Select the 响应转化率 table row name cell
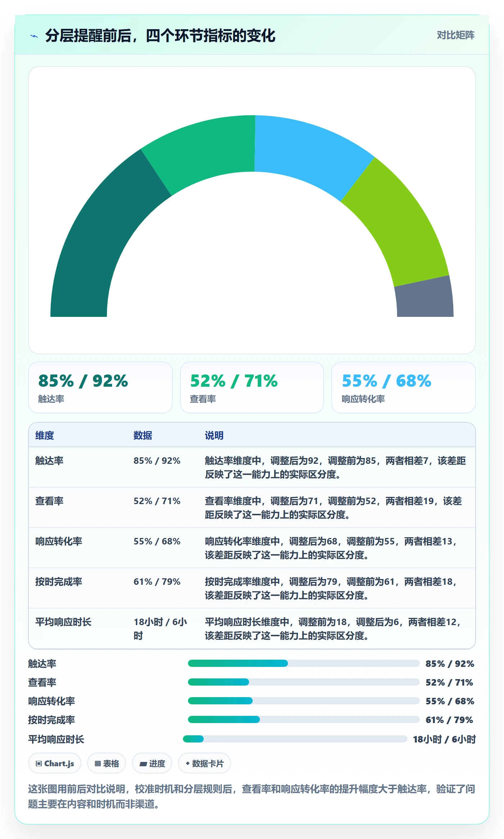The image size is (504, 839). point(59,541)
